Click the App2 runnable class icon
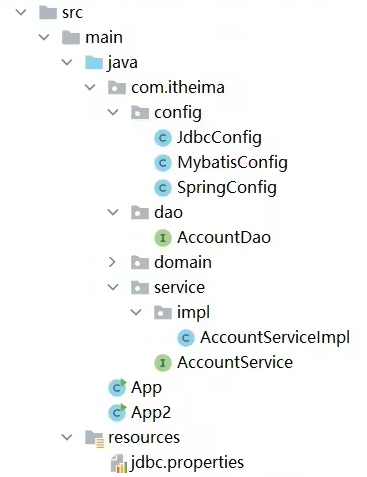This screenshot has height=477, width=367. click(x=117, y=413)
